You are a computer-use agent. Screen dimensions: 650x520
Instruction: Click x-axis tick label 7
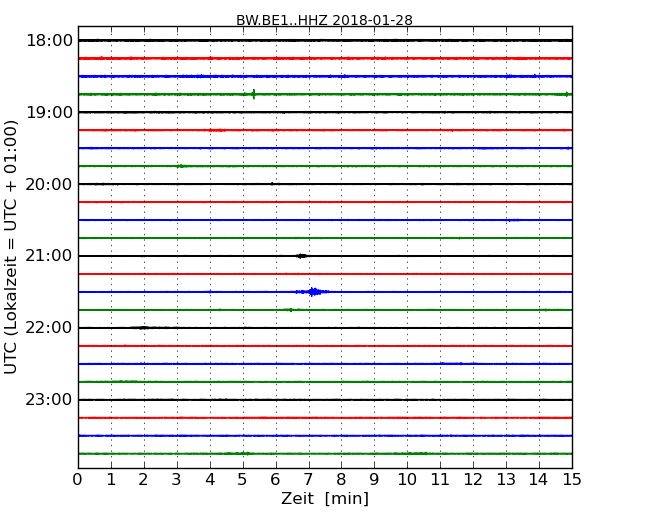[x=308, y=480]
